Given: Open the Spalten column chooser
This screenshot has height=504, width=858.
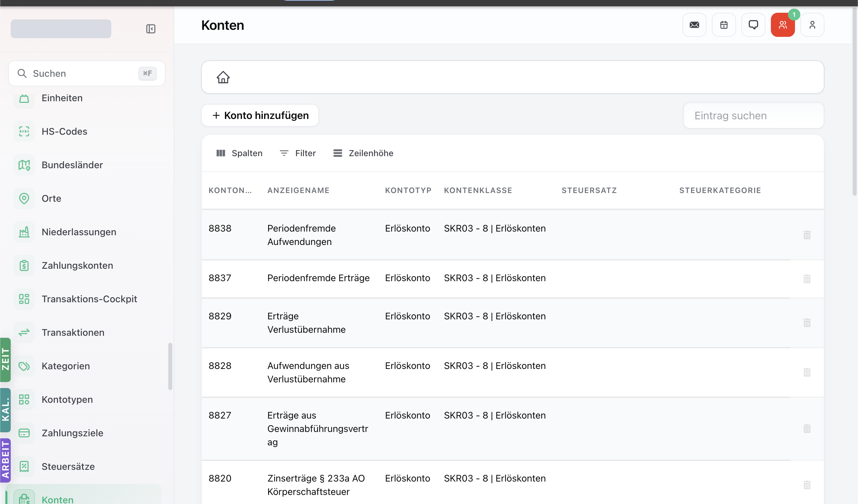Looking at the screenshot, I should pyautogui.click(x=239, y=153).
